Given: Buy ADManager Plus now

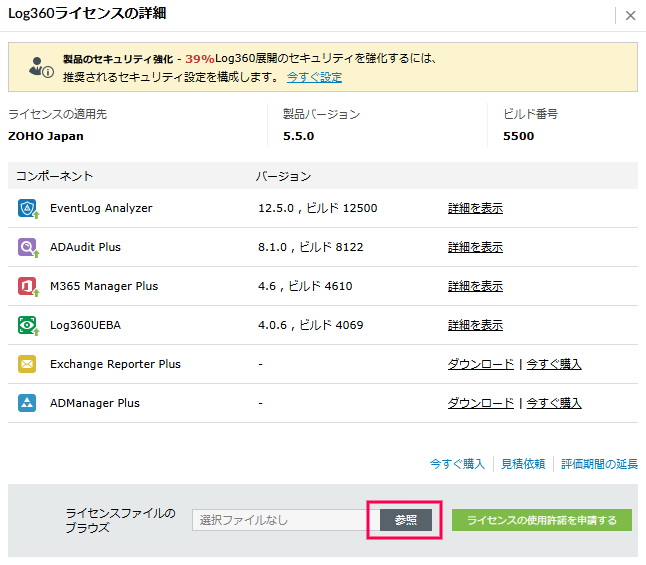Looking at the screenshot, I should [x=554, y=403].
